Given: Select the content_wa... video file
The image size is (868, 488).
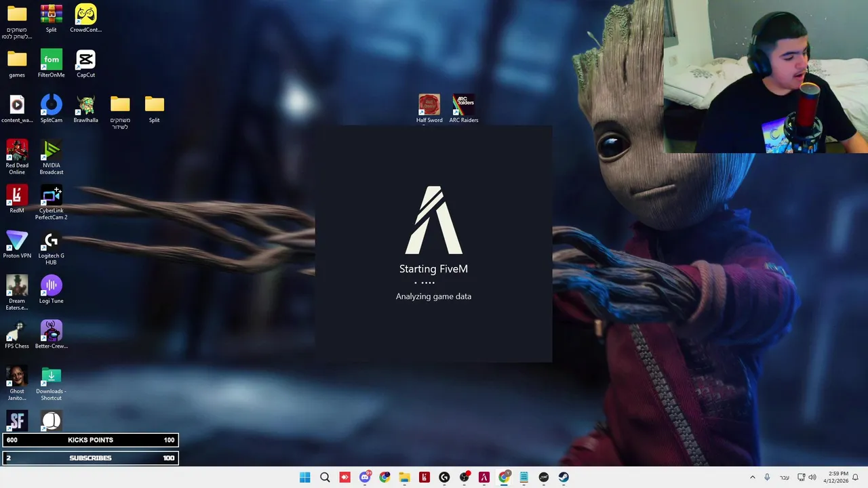Looking at the screenshot, I should click(17, 109).
